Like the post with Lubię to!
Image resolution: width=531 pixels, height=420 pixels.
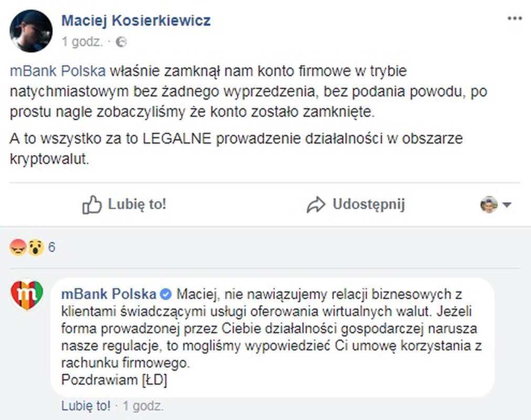(138, 205)
